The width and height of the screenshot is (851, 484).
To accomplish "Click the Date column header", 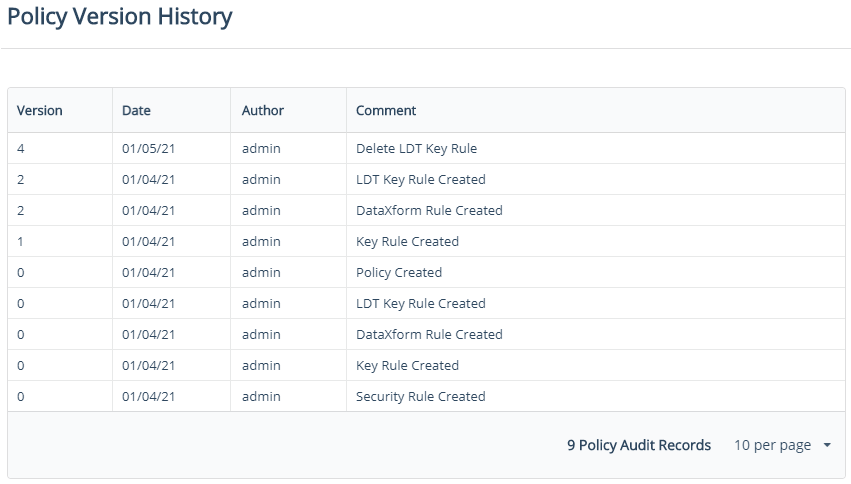I will tap(136, 111).
